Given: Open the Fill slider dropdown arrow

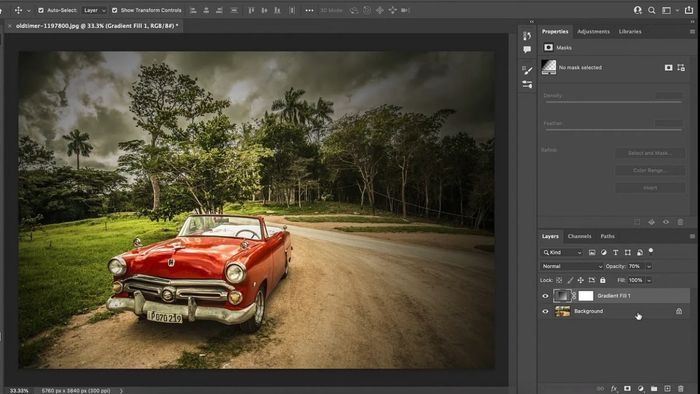Looking at the screenshot, I should [649, 280].
